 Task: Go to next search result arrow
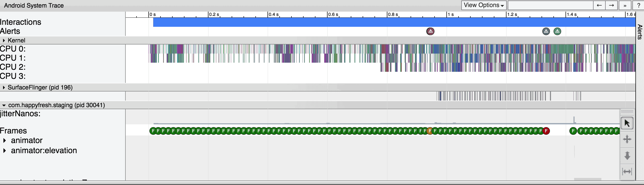pyautogui.click(x=611, y=5)
